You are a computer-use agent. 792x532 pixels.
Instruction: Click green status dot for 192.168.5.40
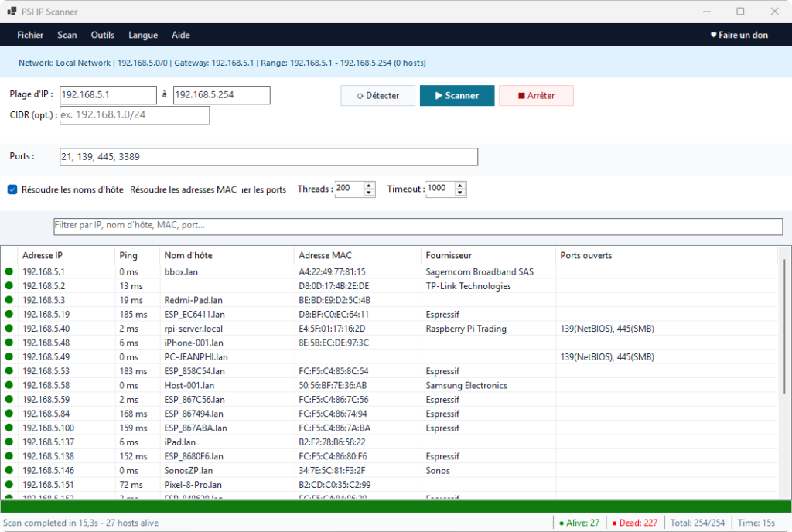(9, 328)
